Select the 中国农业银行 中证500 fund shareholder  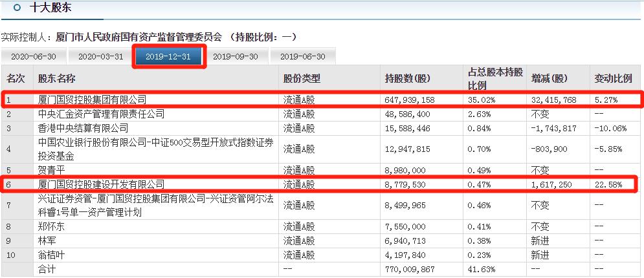tap(156, 149)
